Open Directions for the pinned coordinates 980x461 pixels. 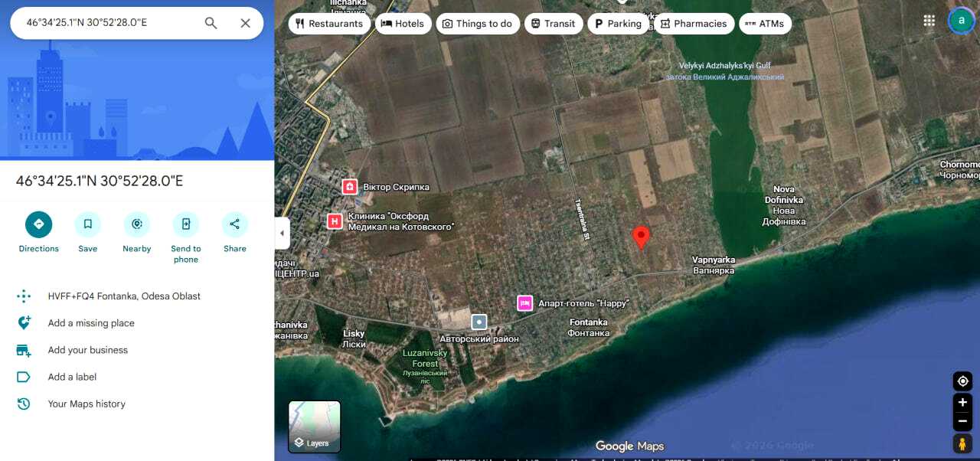38,224
